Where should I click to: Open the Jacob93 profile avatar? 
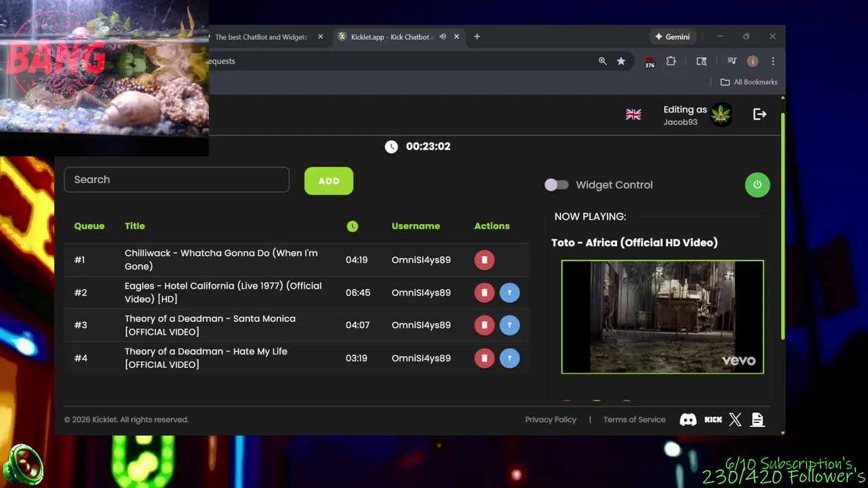tap(721, 115)
